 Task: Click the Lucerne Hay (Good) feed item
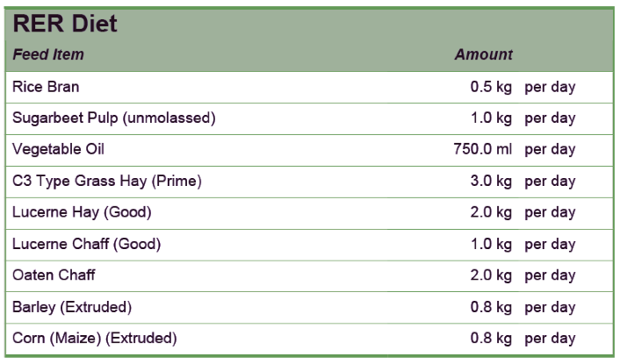coord(82,212)
